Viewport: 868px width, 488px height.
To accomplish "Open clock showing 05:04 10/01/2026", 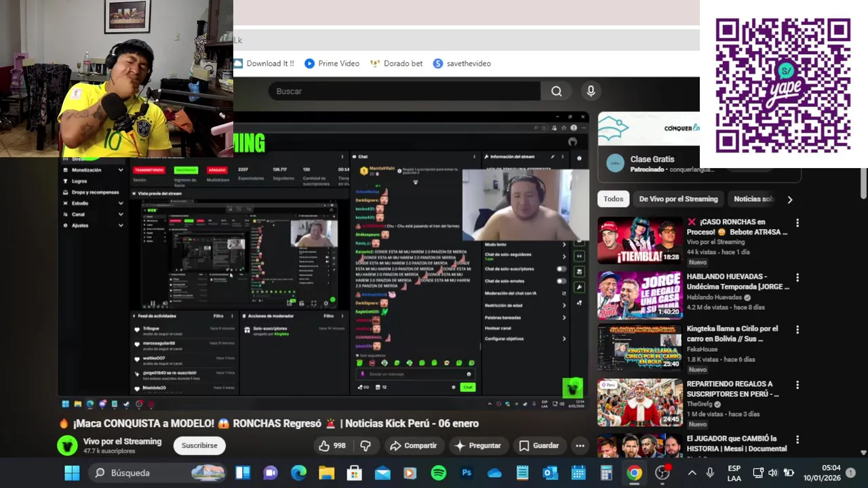I will pyautogui.click(x=822, y=472).
